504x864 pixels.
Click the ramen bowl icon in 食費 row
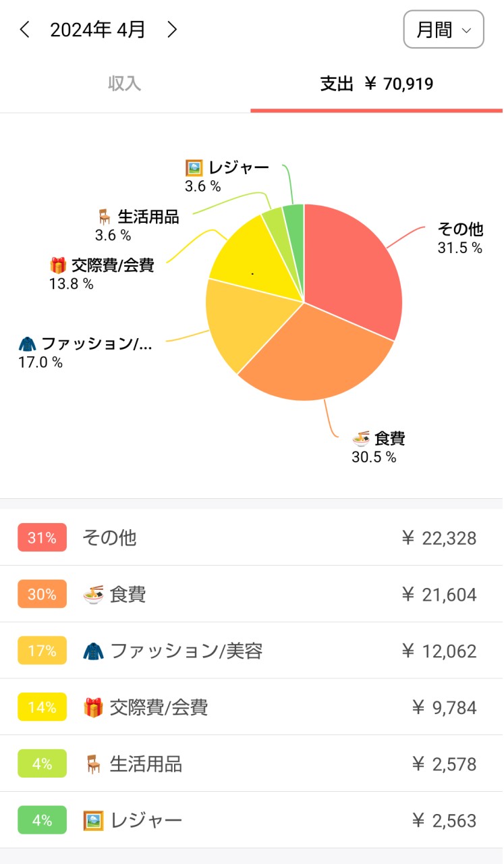click(93, 595)
